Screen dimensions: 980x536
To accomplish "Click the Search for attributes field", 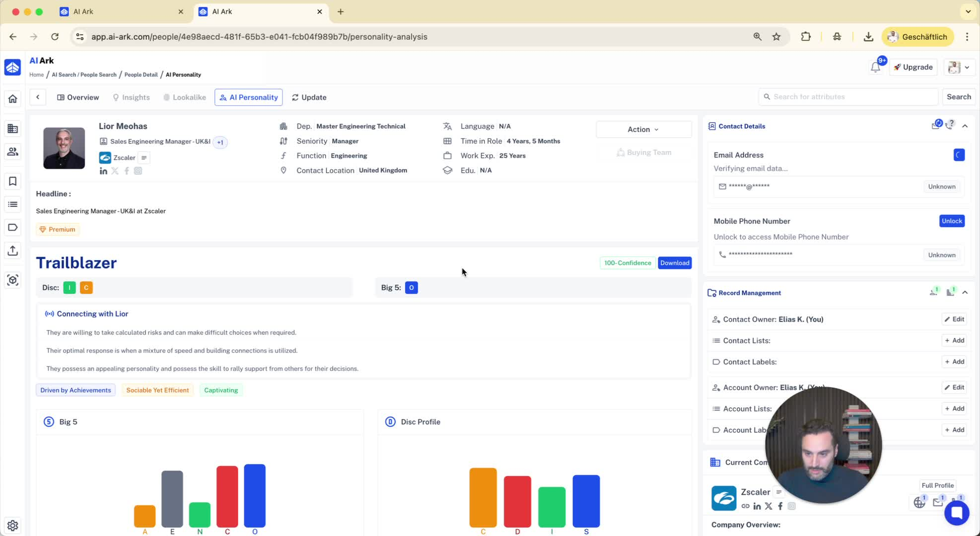I will coord(848,97).
